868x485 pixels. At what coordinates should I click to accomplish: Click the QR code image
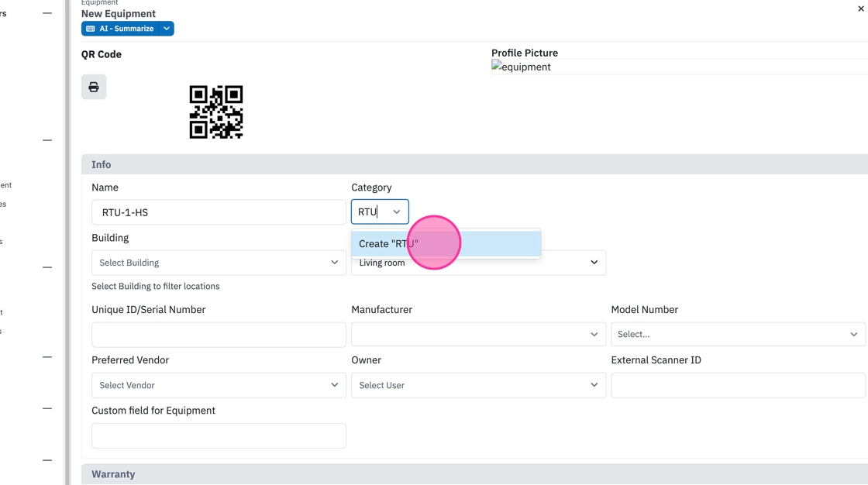pos(216,112)
